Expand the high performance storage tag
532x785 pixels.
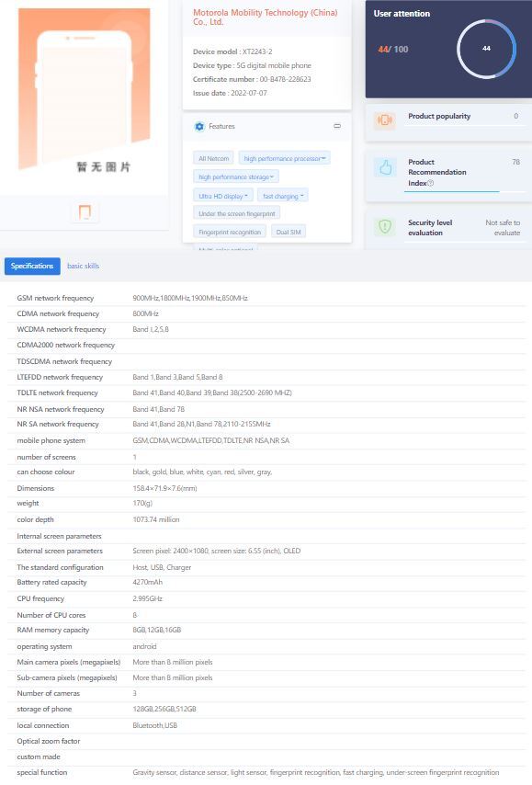(236, 176)
